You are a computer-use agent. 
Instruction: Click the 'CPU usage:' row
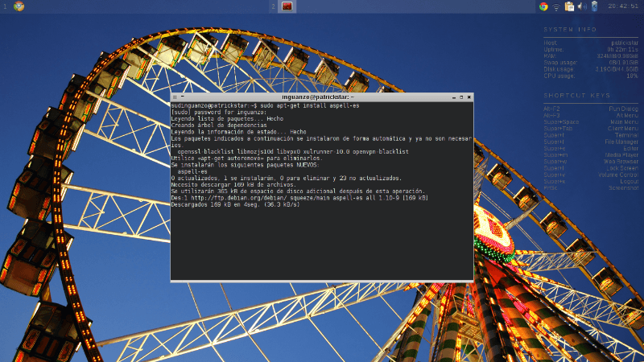[591, 76]
